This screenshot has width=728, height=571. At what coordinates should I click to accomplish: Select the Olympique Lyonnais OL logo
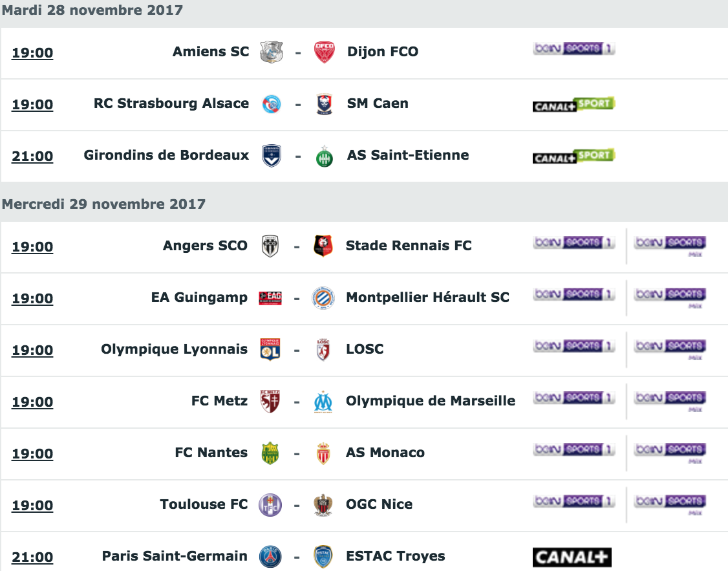tap(270, 350)
